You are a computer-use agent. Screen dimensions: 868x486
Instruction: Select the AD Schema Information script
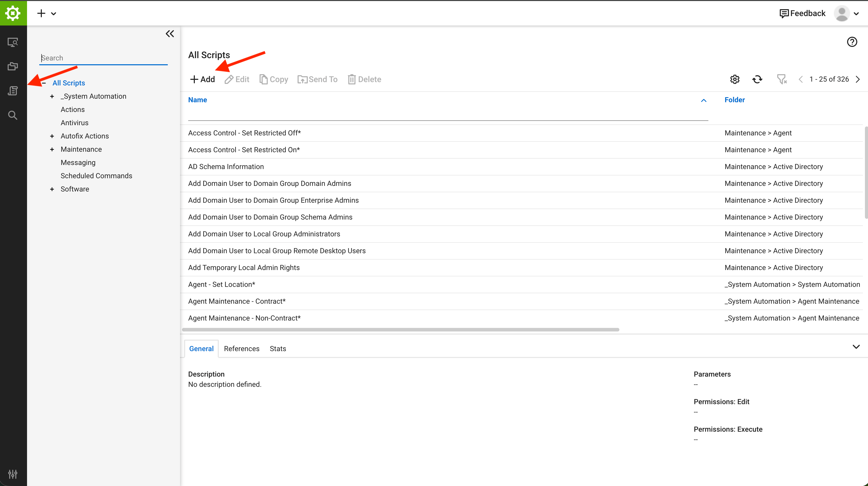521,167
